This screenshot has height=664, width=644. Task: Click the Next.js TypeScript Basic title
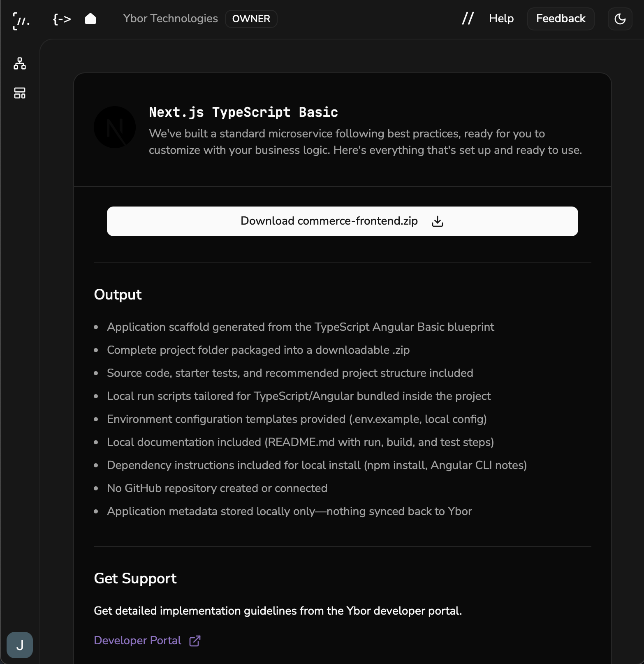click(243, 111)
